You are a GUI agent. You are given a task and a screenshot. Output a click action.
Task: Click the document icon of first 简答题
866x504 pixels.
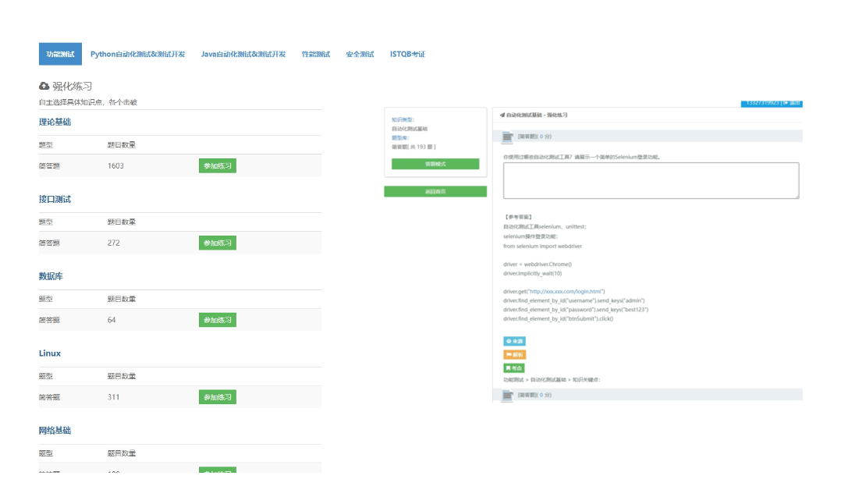(508, 137)
